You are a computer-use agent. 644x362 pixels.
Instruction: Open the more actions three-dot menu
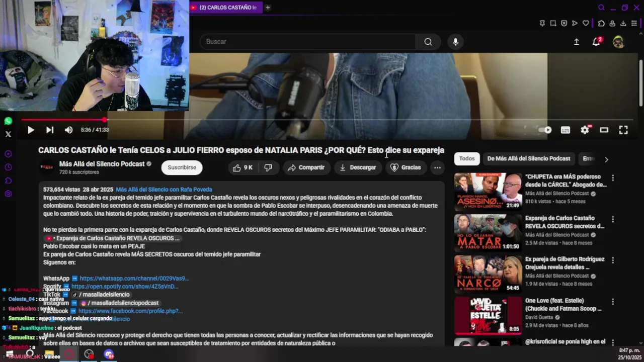(437, 167)
